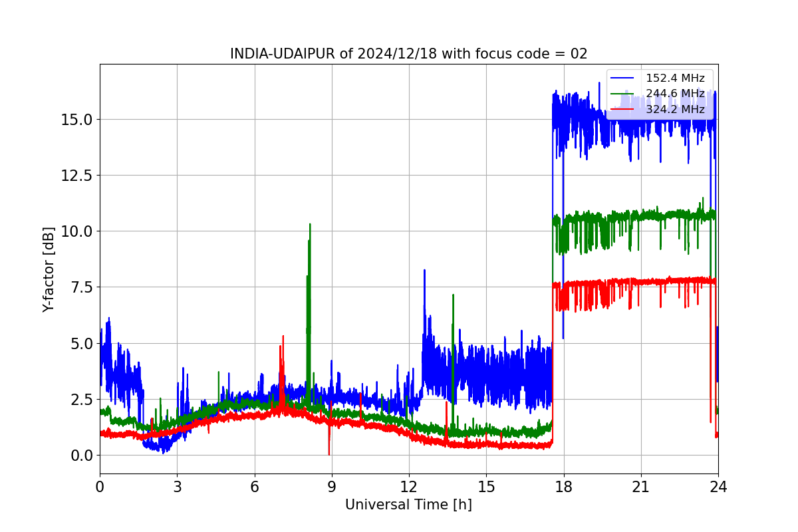Click x-axis tick label 24
The width and height of the screenshot is (798, 532).
pos(718,486)
